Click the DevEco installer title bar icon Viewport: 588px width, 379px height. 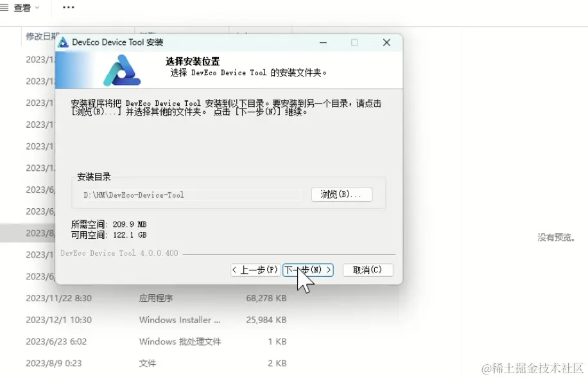point(63,42)
